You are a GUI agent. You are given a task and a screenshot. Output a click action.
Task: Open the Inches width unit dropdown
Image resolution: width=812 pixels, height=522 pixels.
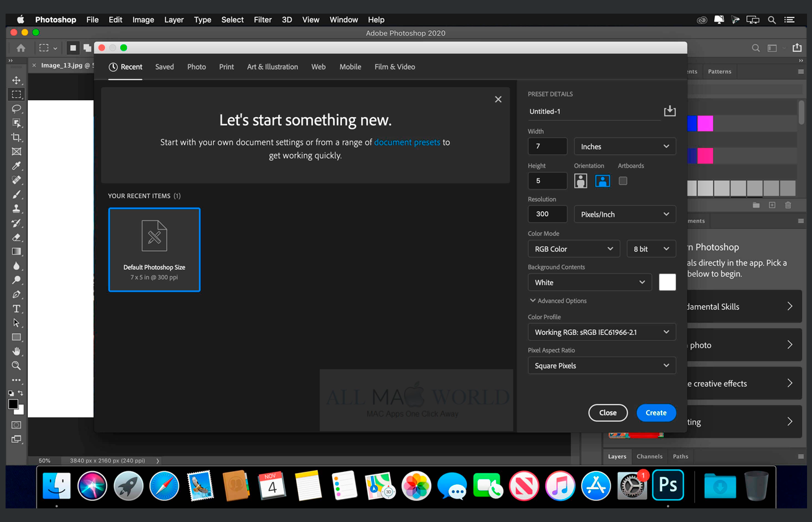pyautogui.click(x=625, y=147)
